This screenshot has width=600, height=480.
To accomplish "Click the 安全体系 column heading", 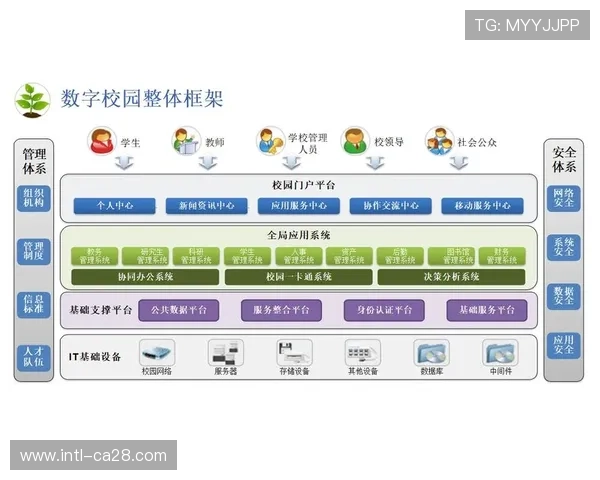I will [x=564, y=160].
